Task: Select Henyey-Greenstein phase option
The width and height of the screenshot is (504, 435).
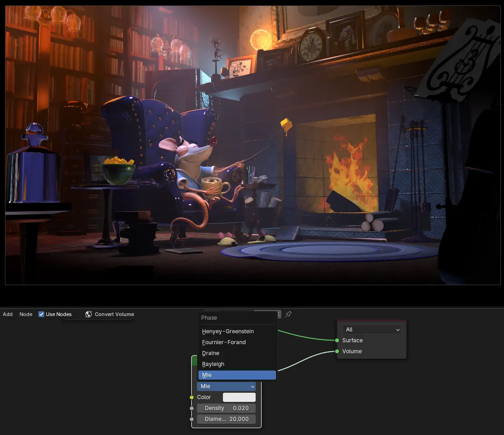Action: click(237, 331)
